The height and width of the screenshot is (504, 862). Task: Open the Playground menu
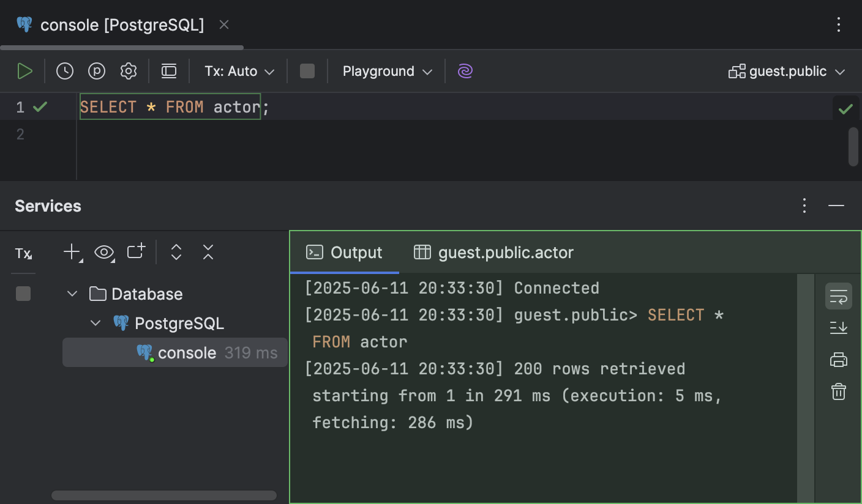pos(386,71)
